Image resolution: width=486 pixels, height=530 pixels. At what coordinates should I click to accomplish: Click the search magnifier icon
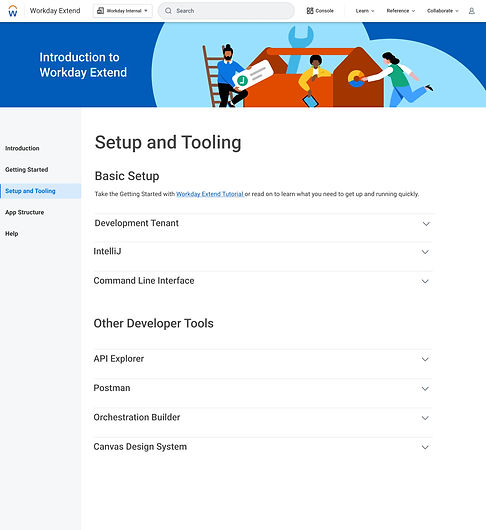click(x=168, y=11)
